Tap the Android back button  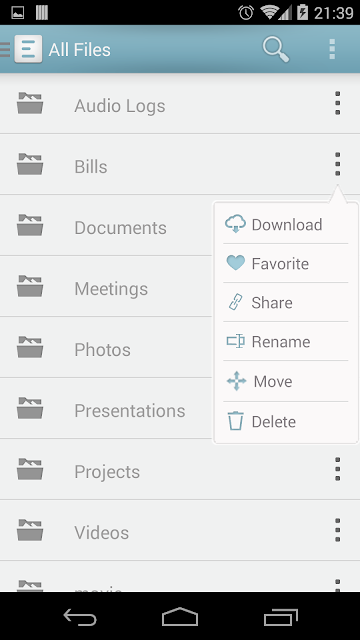click(80, 616)
